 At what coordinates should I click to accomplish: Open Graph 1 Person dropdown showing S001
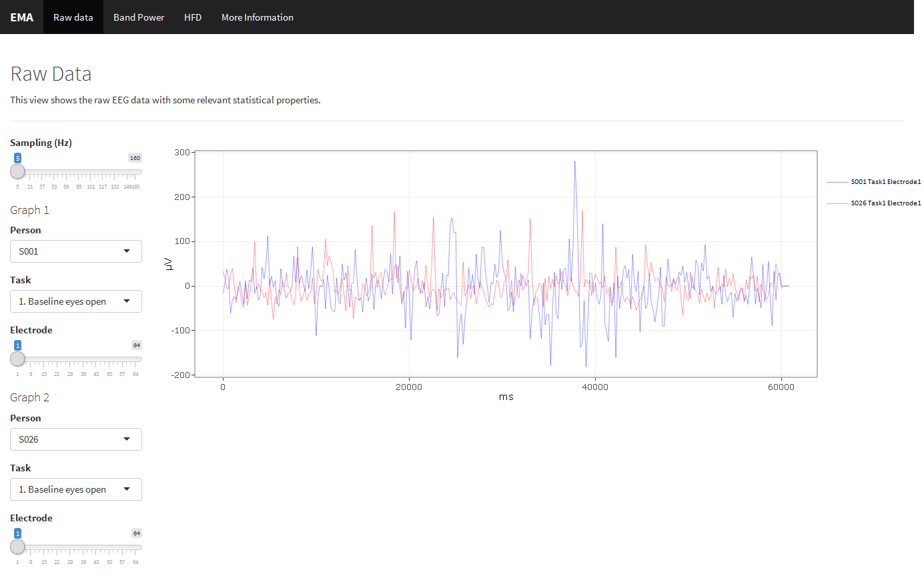[76, 251]
